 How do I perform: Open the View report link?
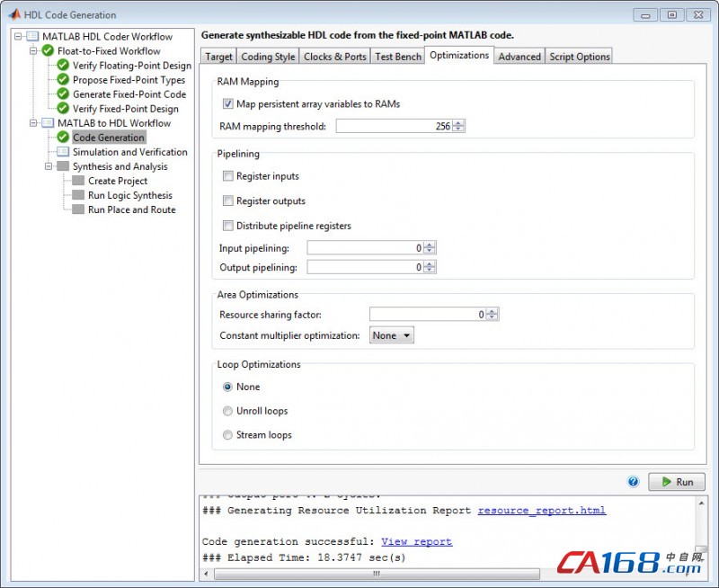click(x=416, y=541)
